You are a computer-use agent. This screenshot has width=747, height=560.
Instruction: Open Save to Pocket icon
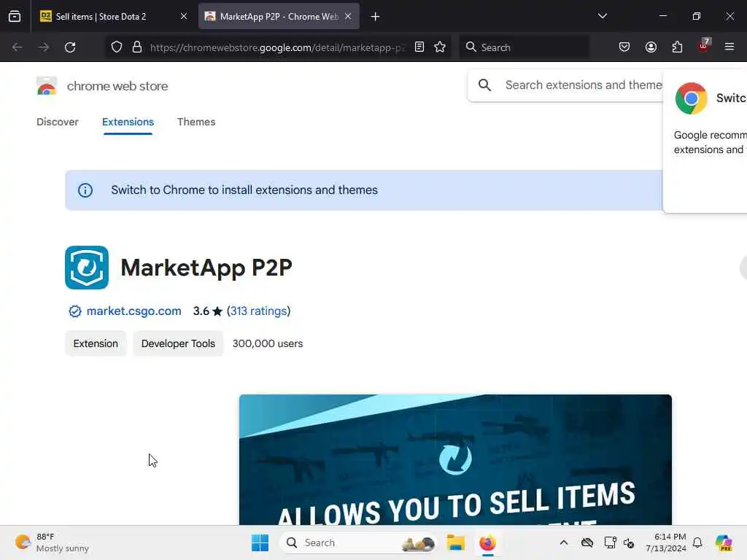624,47
